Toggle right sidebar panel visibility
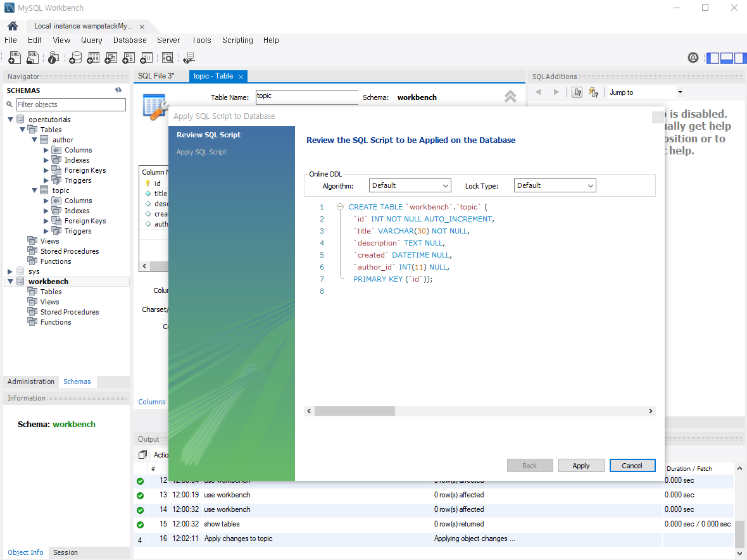747x560 pixels. [x=740, y=58]
